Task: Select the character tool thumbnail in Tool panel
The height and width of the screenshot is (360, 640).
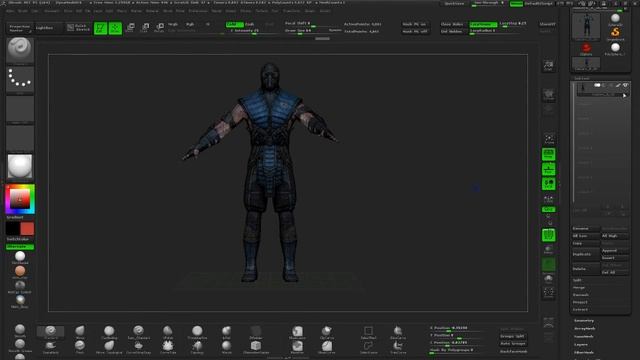Action: (x=586, y=27)
